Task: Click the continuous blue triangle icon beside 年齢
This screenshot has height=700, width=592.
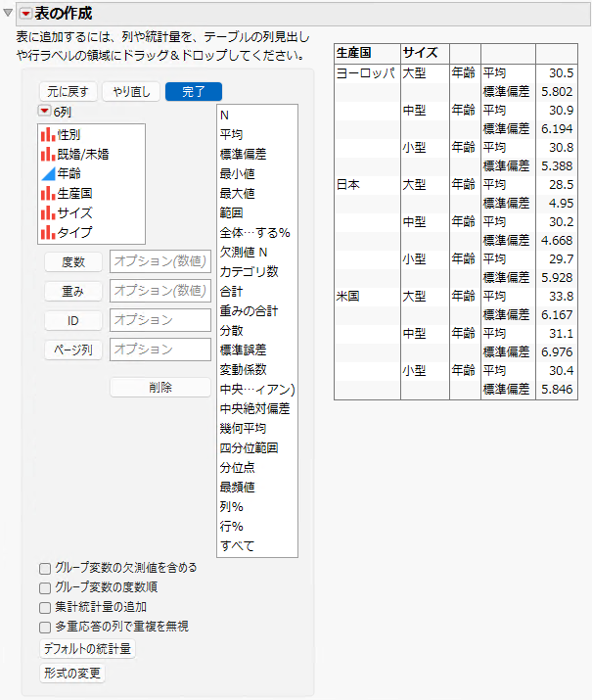Action: [x=48, y=173]
